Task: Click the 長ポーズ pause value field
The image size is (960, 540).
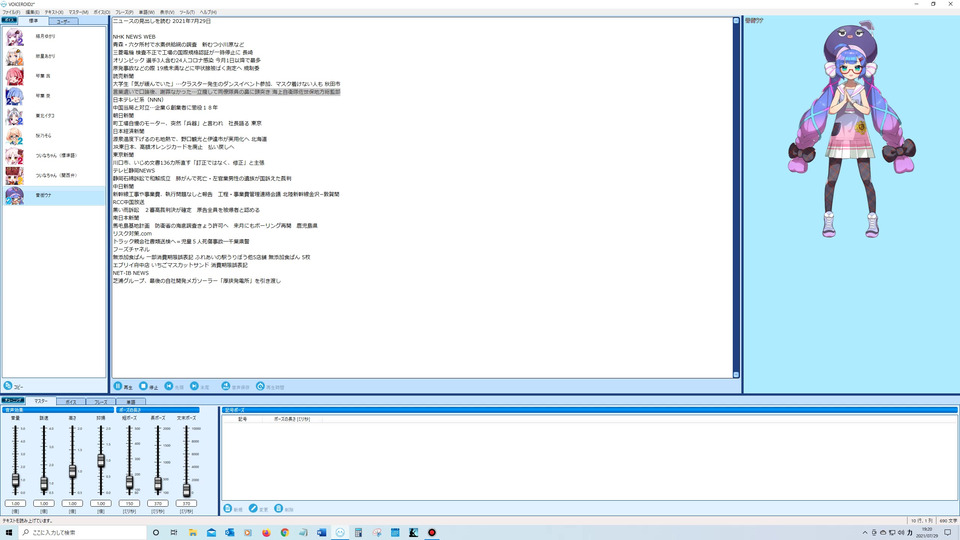Action: 158,503
